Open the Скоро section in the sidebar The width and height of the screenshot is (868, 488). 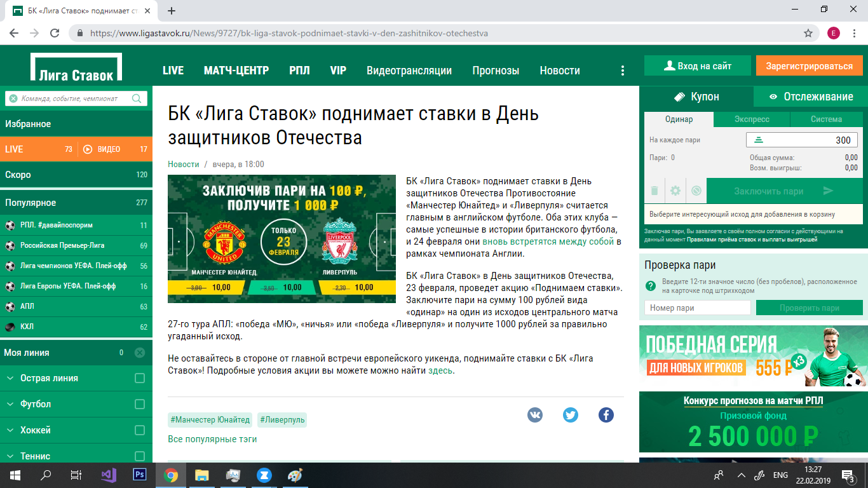76,175
